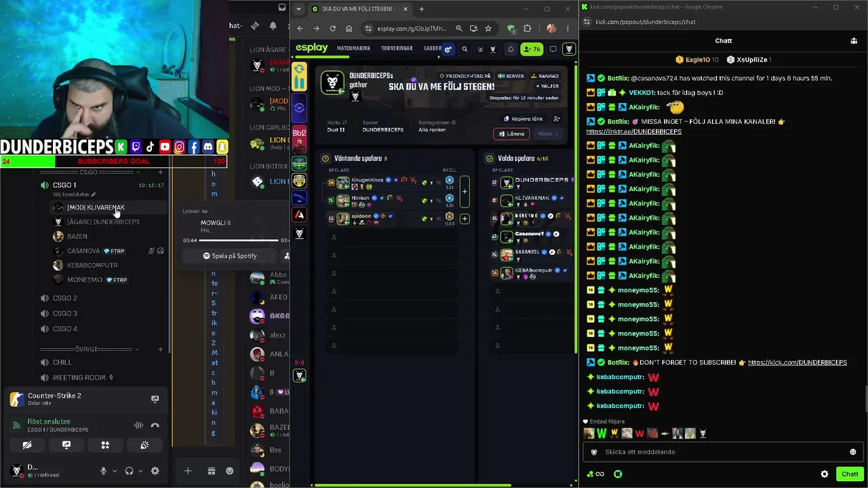Open Kick chat emoji picker
This screenshot has height=488, width=868.
click(x=852, y=452)
